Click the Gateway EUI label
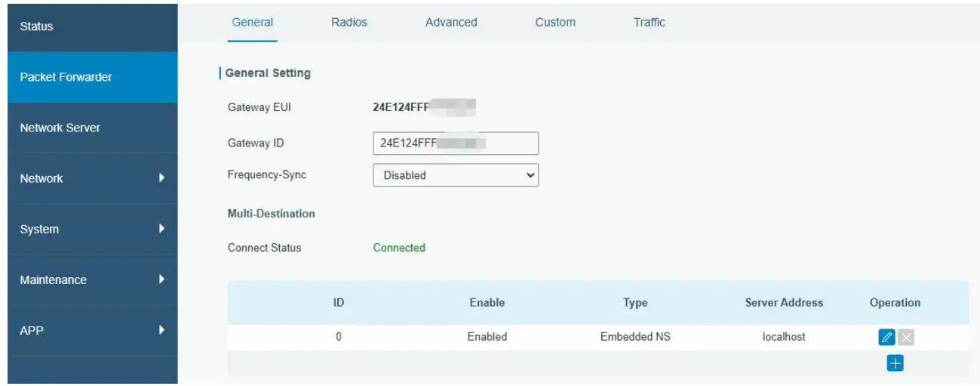The width and height of the screenshot is (980, 386). click(260, 107)
